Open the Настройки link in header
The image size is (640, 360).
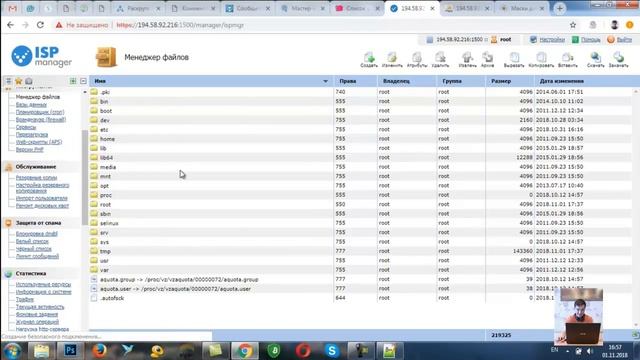552,40
